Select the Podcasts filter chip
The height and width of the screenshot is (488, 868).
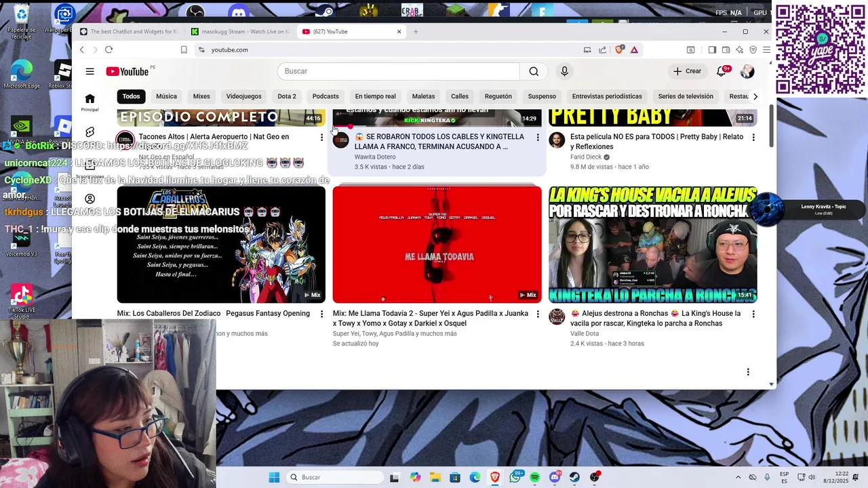point(325,96)
